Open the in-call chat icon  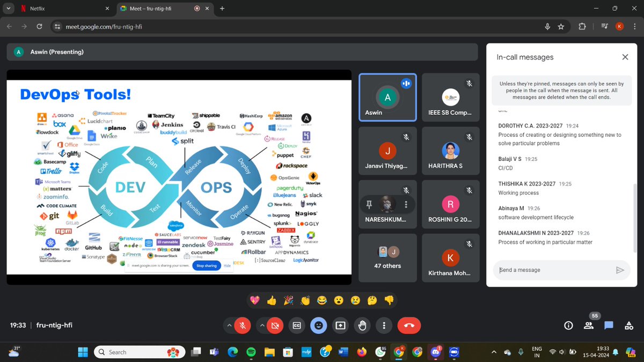coord(608,325)
